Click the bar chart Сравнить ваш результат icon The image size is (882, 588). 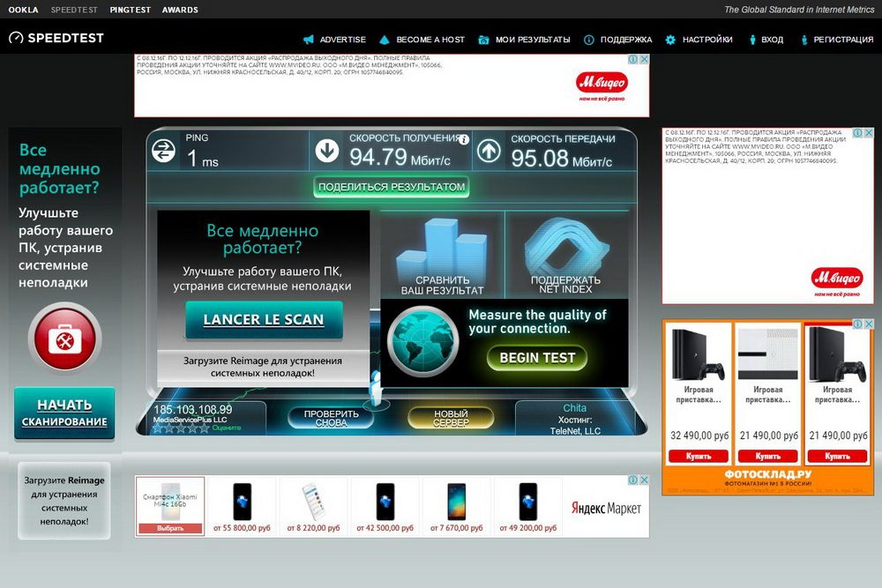[x=442, y=256]
